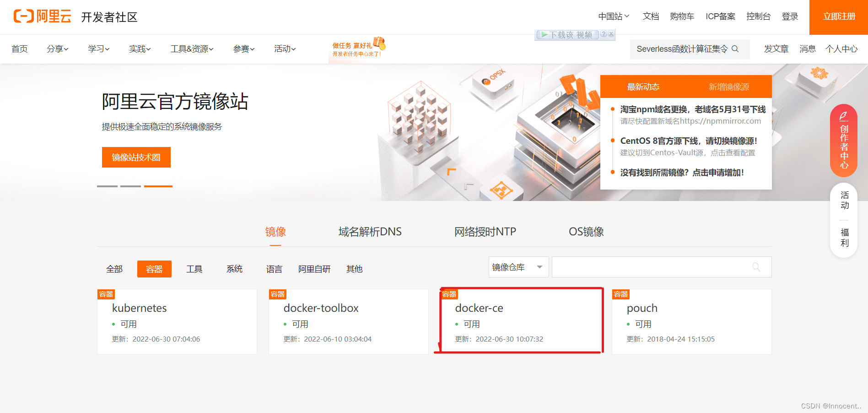Switch to 镜像 tab
The height and width of the screenshot is (413, 868).
(x=275, y=232)
